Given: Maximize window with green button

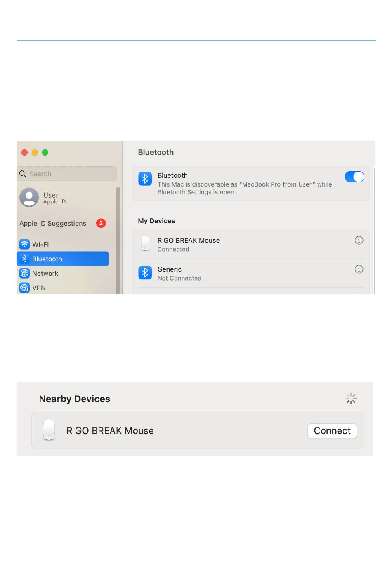Looking at the screenshot, I should coord(45,153).
